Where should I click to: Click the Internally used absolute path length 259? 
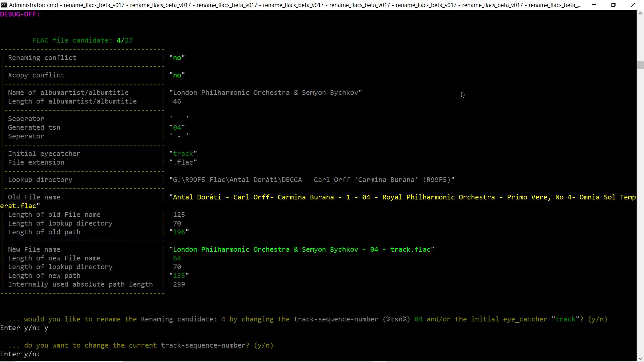(x=179, y=284)
